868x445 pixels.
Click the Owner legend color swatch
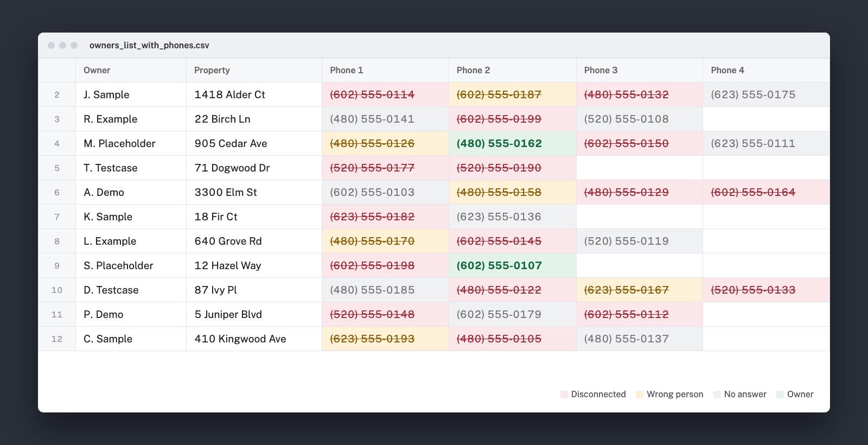tap(780, 395)
